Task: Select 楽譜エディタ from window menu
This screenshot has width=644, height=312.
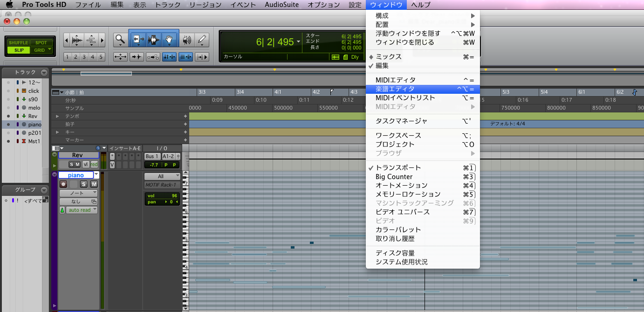Action: point(423,89)
